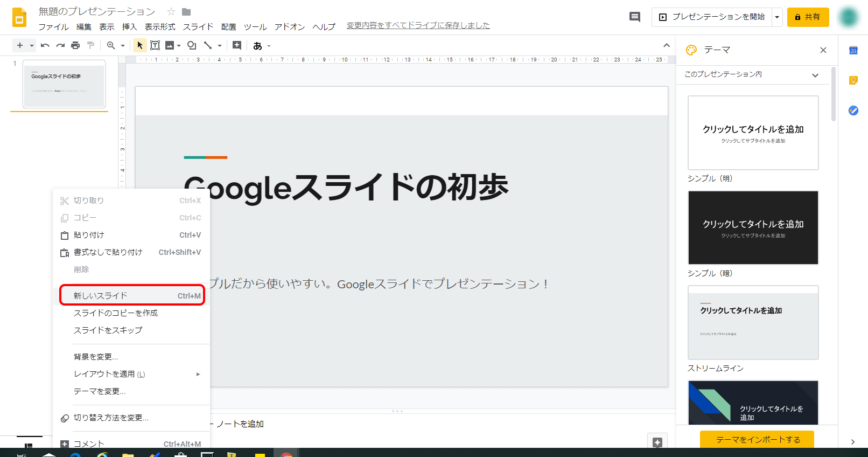
Task: Open the Format menu
Action: pyautogui.click(x=160, y=26)
